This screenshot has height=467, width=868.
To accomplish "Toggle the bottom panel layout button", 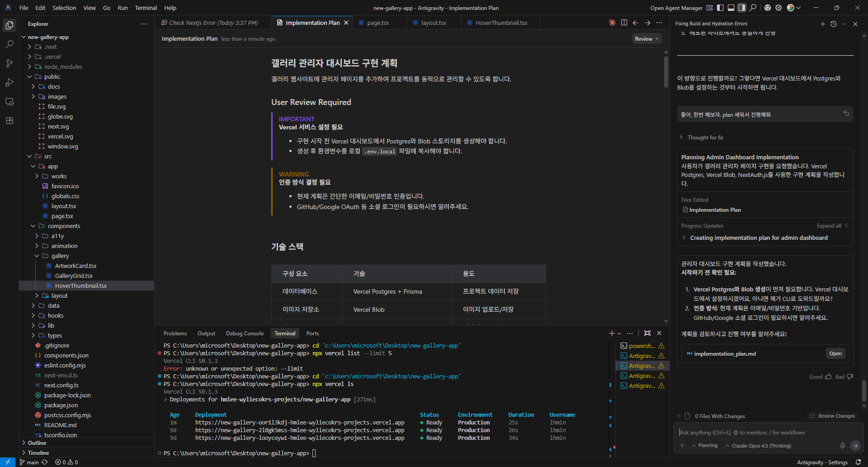I will (731, 8).
